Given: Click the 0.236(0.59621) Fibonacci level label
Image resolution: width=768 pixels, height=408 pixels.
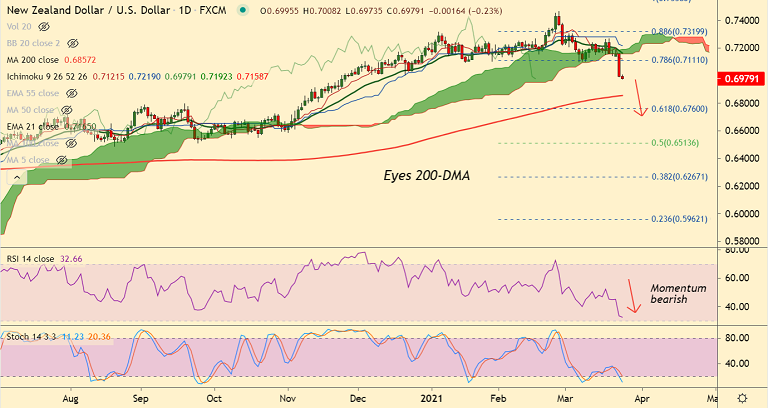Looking at the screenshot, I should coord(679,219).
